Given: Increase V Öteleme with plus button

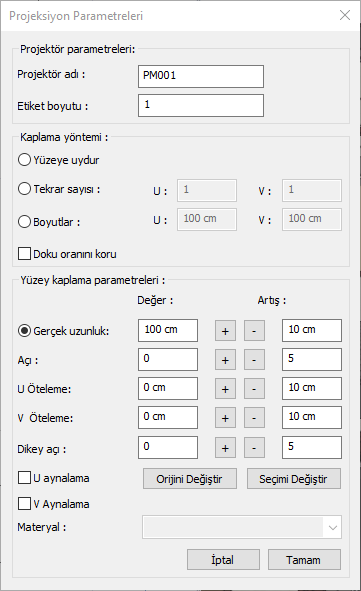Looking at the screenshot, I should pyautogui.click(x=225, y=418).
